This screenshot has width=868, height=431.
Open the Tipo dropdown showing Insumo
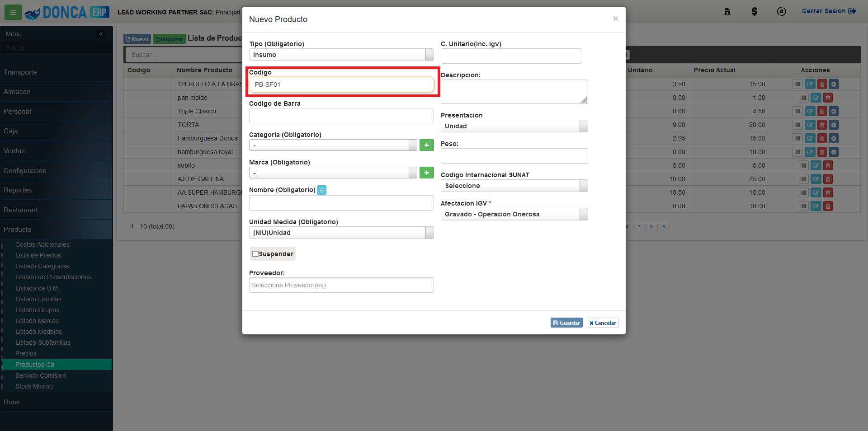click(x=341, y=55)
